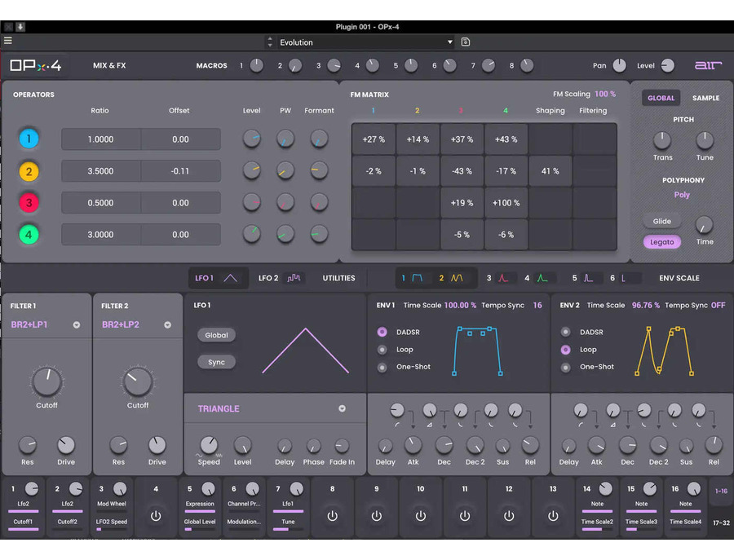Enable modulation slot 4 power icon

coord(156,515)
